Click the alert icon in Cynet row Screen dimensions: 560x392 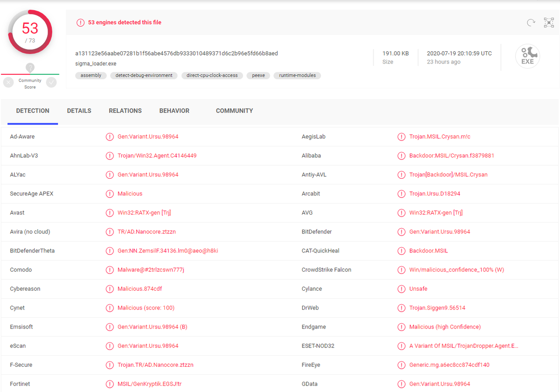tap(110, 308)
